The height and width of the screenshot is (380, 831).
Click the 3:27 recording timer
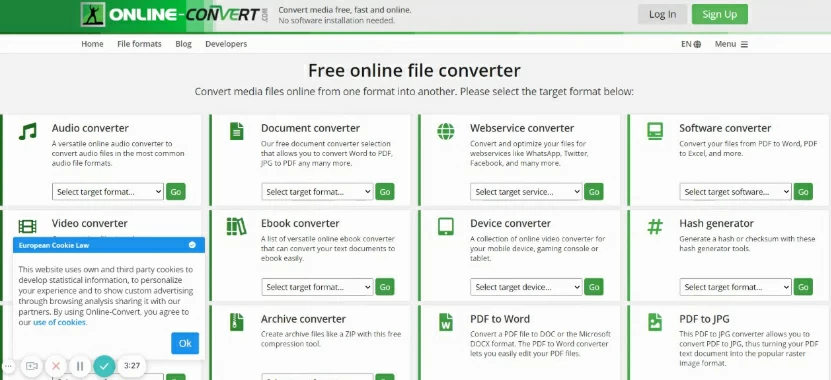[x=132, y=366]
